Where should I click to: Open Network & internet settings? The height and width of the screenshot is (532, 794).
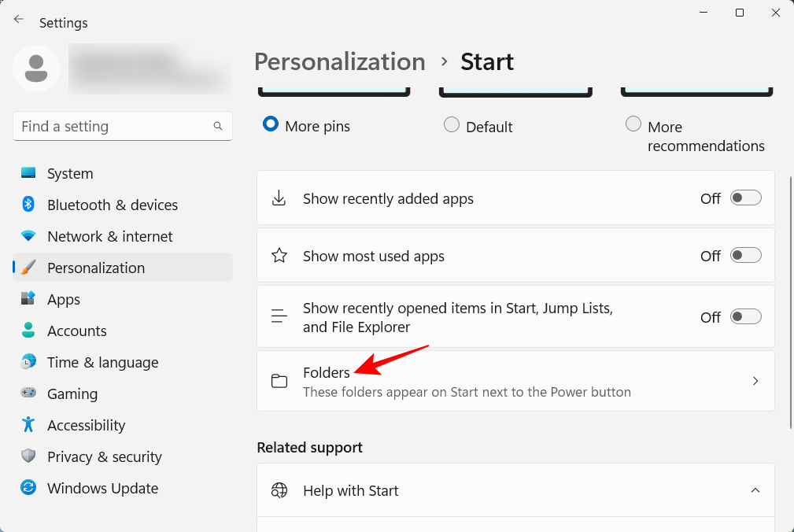109,236
